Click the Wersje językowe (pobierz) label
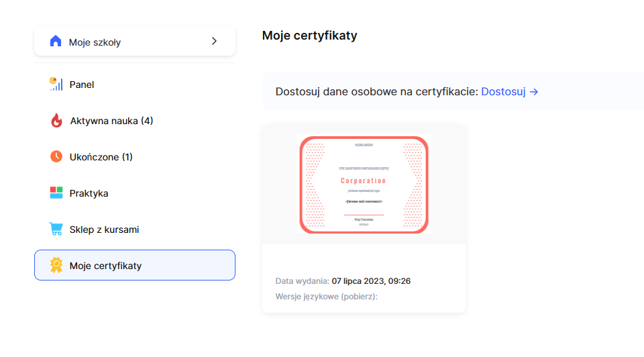The width and height of the screenshot is (644, 357). [x=326, y=296]
